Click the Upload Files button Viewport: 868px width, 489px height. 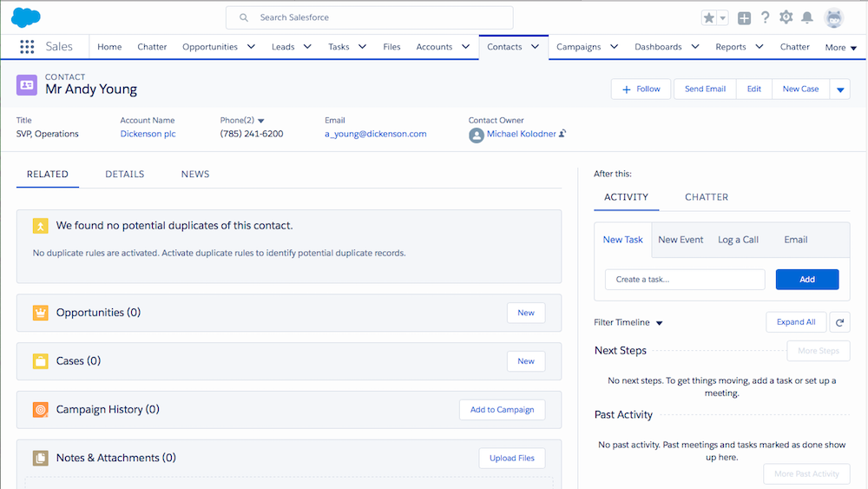512,458
